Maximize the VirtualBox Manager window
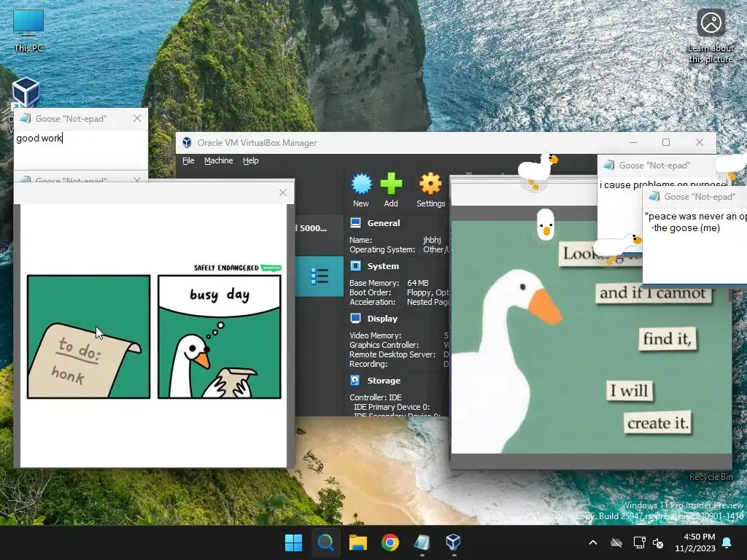747x560 pixels. (666, 142)
